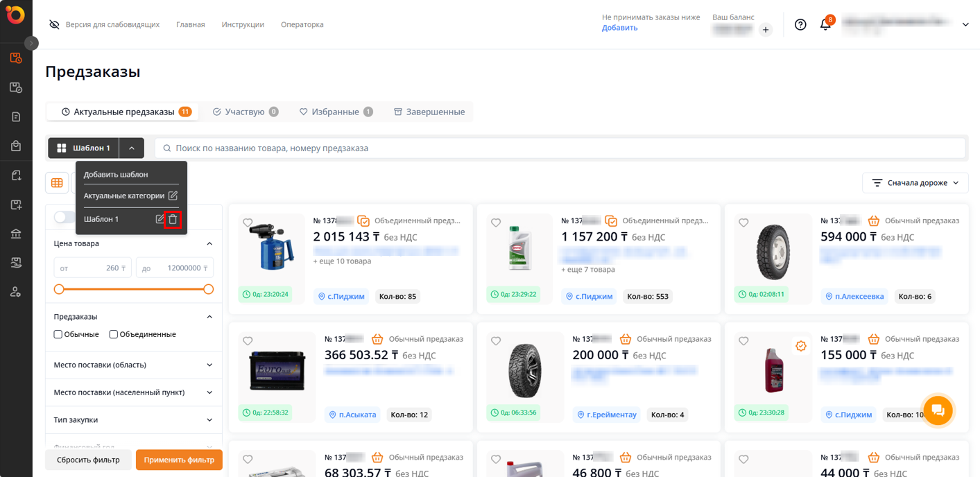Click the Применить фильтр button
The height and width of the screenshot is (477, 980).
coord(179,460)
